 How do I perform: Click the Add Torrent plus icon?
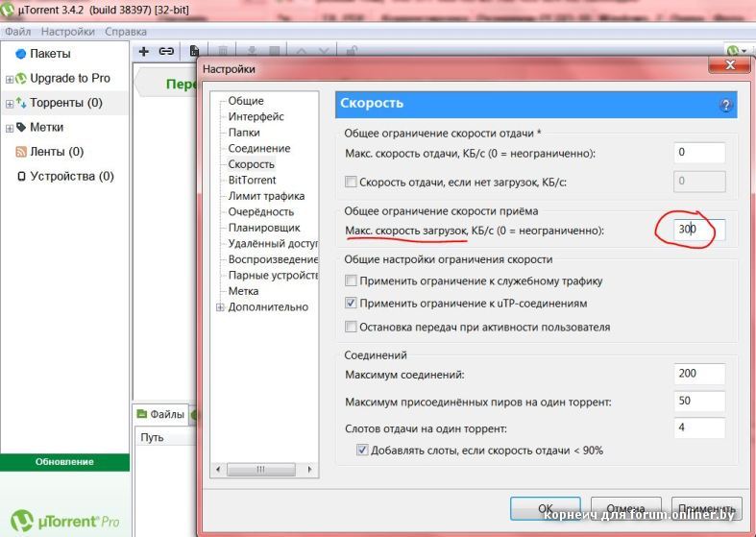coord(144,51)
